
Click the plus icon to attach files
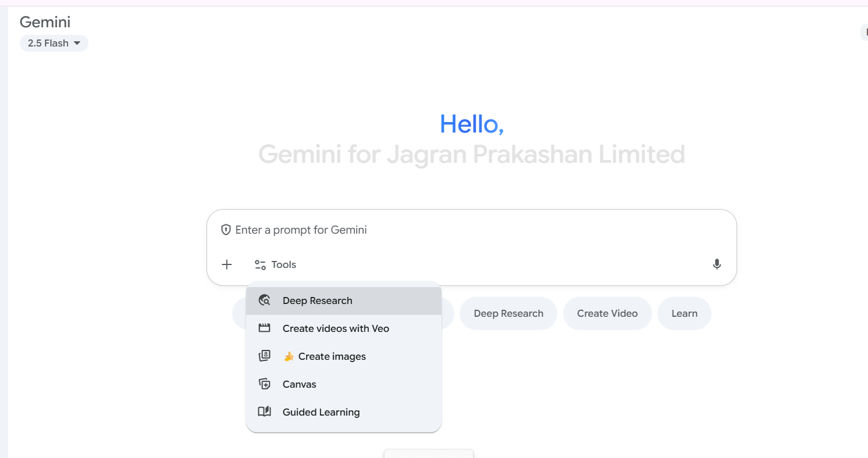[x=226, y=264]
